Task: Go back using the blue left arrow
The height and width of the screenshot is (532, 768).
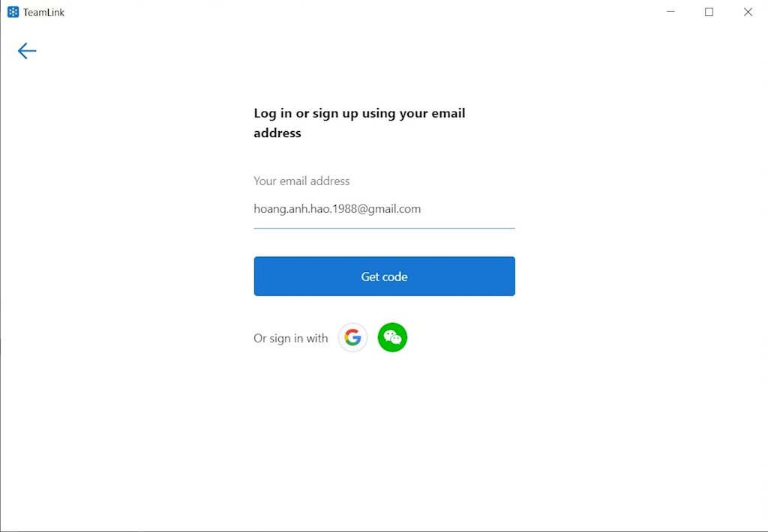Action: point(27,51)
